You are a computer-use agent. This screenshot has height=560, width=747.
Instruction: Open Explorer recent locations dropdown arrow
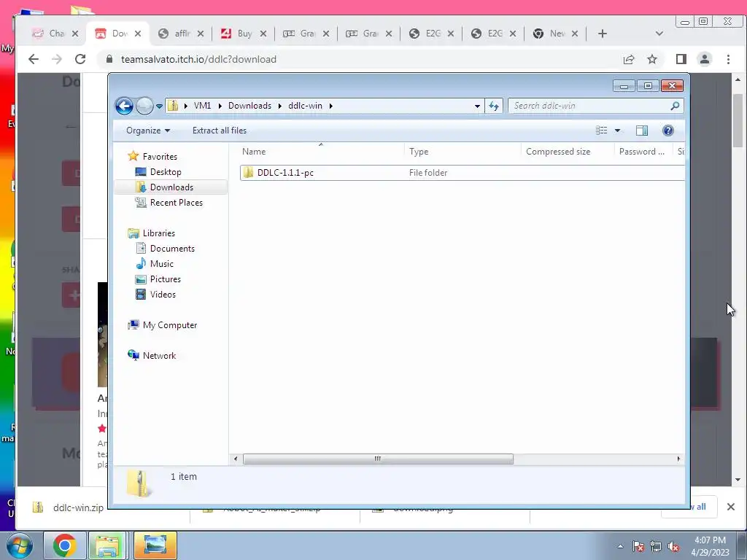click(159, 106)
